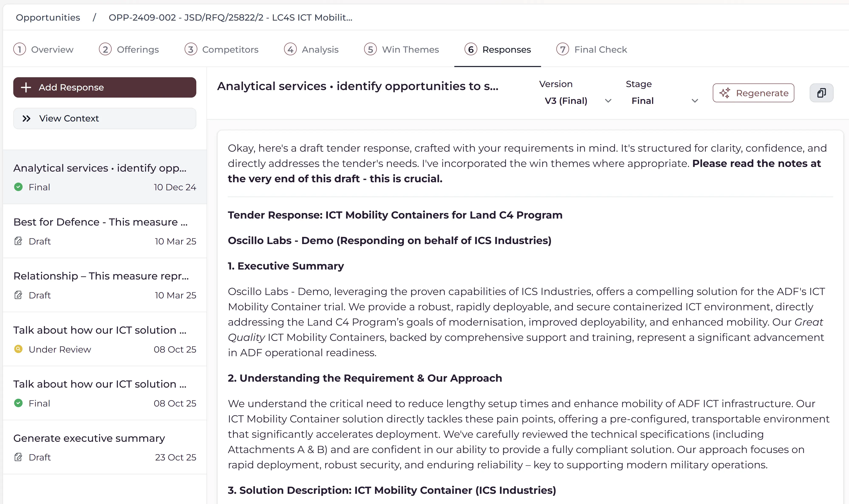Click the copy response icon at top right
The width and height of the screenshot is (849, 504).
tap(821, 93)
